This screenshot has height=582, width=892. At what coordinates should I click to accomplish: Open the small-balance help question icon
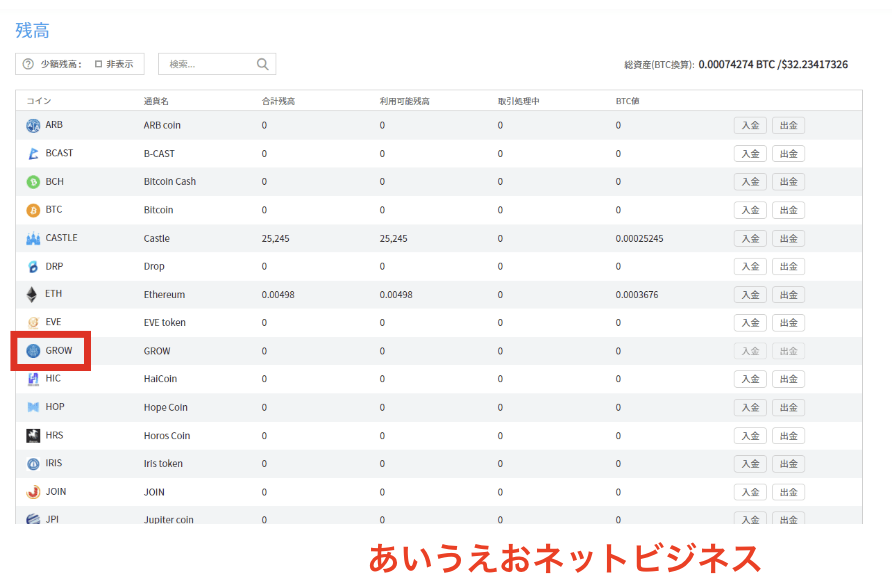[28, 64]
